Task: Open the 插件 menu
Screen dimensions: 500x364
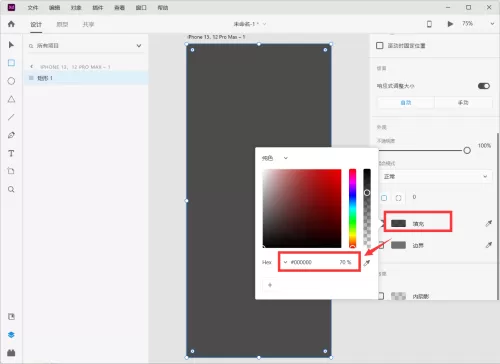Action: 98,7
